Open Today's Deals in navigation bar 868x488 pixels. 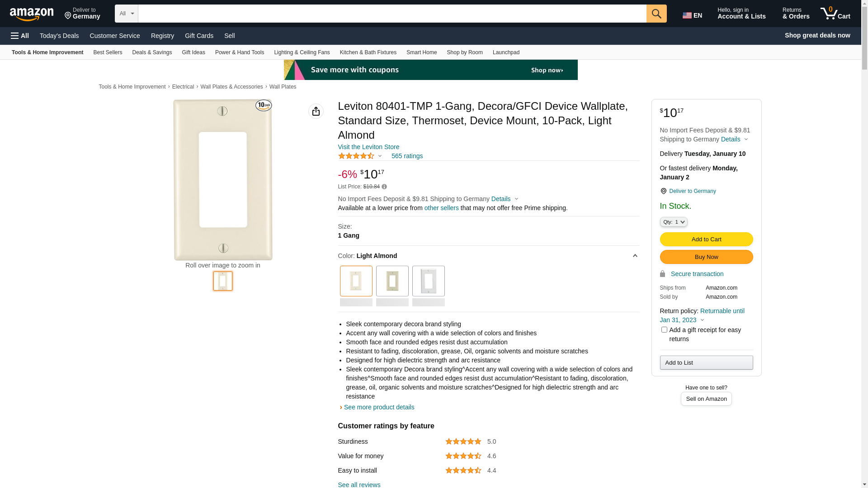click(x=59, y=36)
